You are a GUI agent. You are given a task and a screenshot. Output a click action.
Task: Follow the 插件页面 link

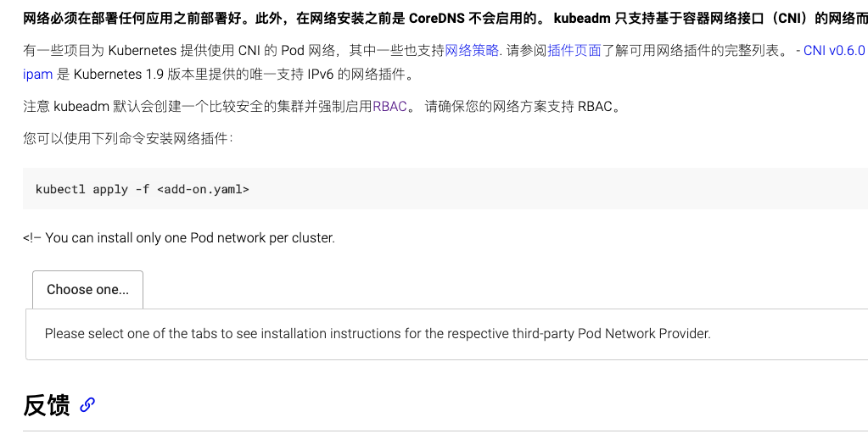574,51
